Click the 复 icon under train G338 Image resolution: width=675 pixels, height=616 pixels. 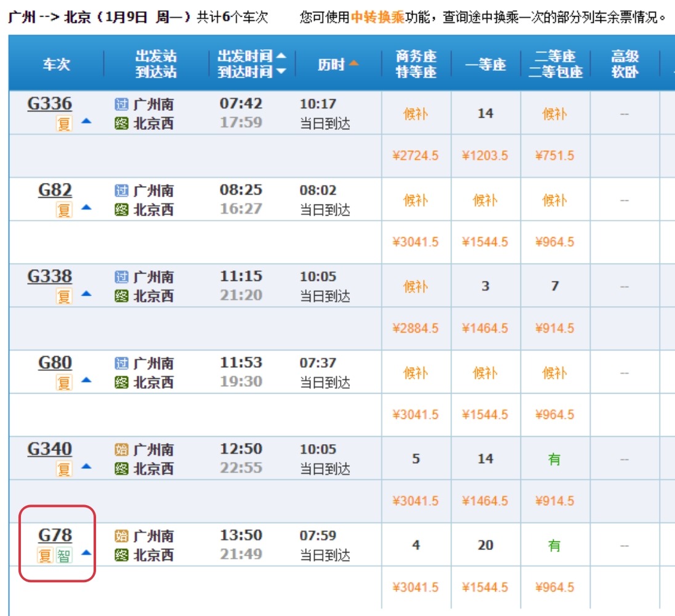[x=64, y=296]
